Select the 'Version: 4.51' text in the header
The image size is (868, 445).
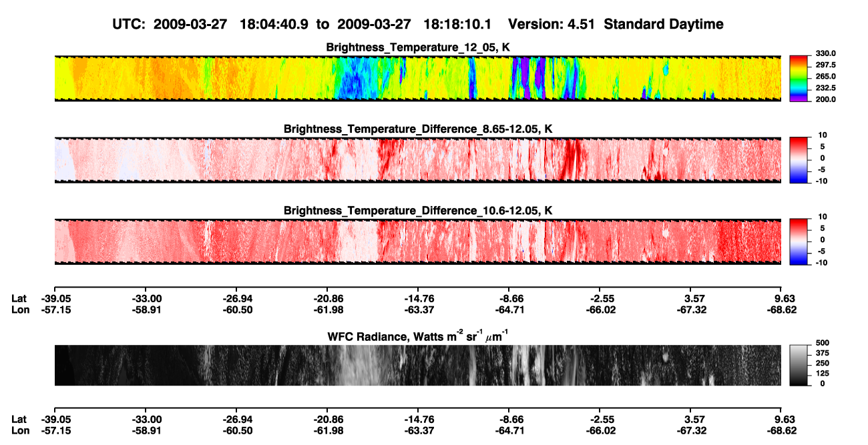tap(553, 25)
